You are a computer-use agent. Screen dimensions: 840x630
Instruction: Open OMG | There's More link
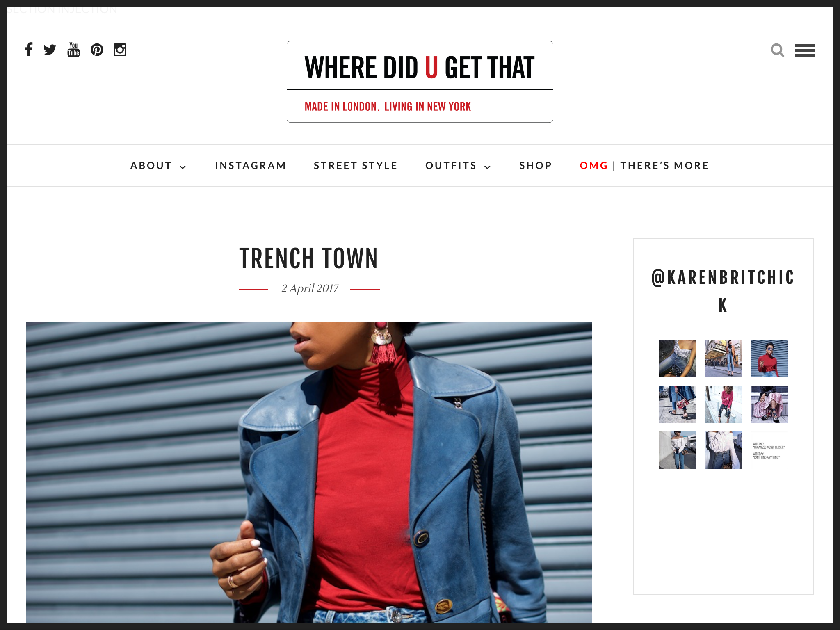[x=644, y=165]
